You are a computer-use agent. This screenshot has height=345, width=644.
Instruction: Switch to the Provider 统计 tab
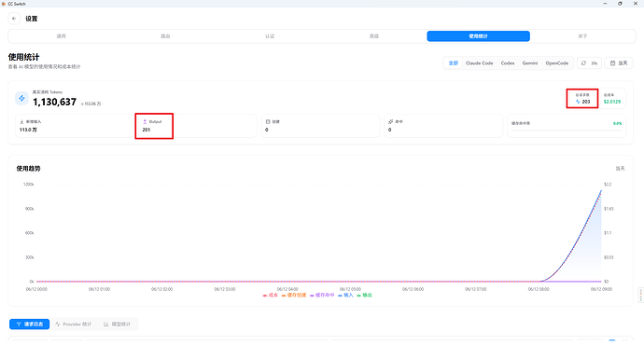pyautogui.click(x=73, y=324)
